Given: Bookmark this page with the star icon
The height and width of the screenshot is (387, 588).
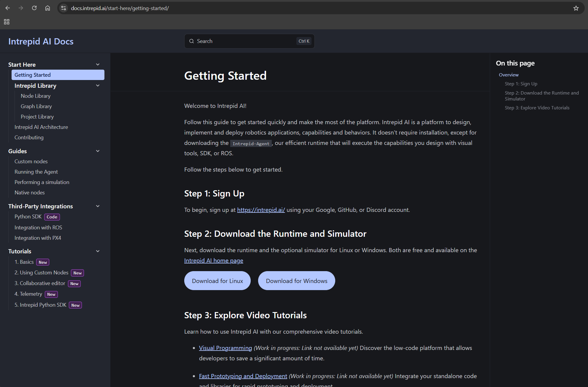Looking at the screenshot, I should (576, 8).
